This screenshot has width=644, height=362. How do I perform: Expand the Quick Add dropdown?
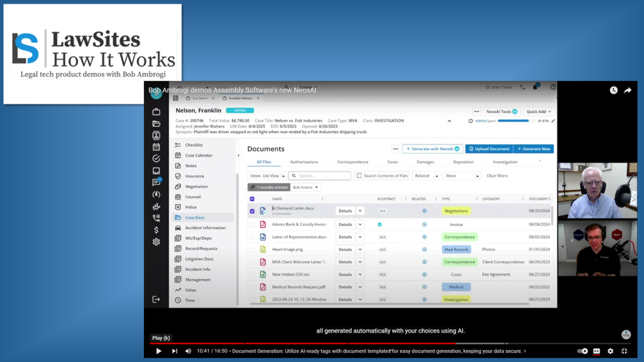click(539, 112)
